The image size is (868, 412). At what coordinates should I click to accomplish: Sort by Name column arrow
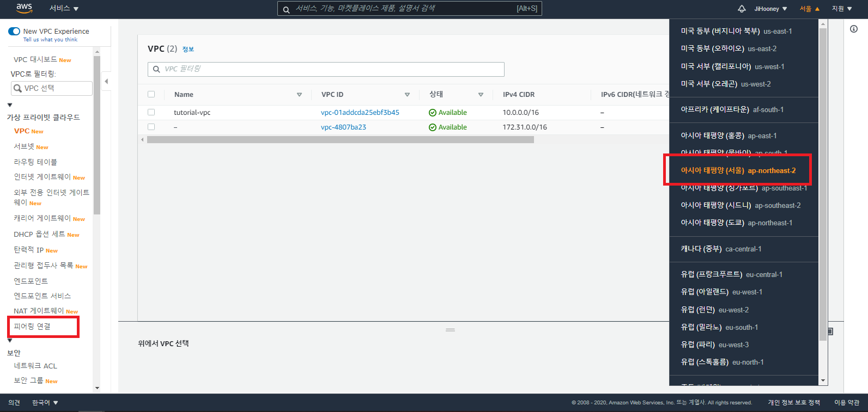click(x=299, y=95)
